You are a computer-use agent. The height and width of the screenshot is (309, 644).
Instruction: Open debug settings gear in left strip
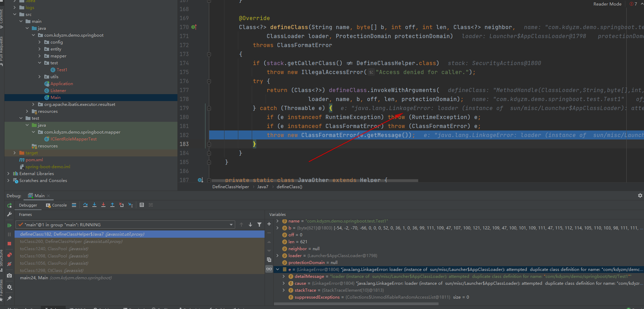coord(9,287)
